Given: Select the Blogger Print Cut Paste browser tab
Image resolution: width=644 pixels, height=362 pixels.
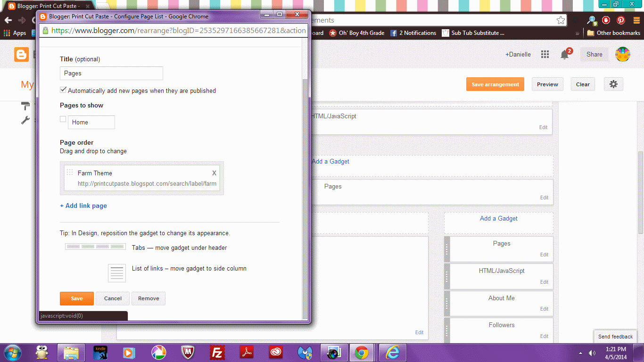Looking at the screenshot, I should click(38, 7).
